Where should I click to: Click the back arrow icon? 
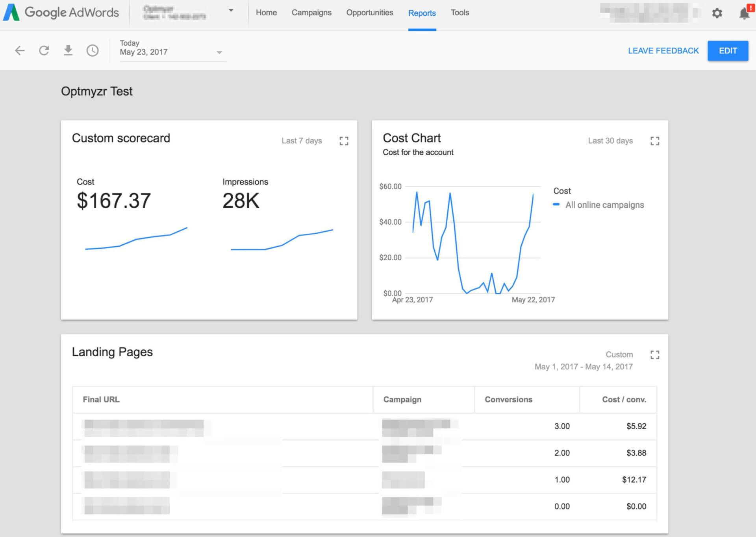click(20, 50)
